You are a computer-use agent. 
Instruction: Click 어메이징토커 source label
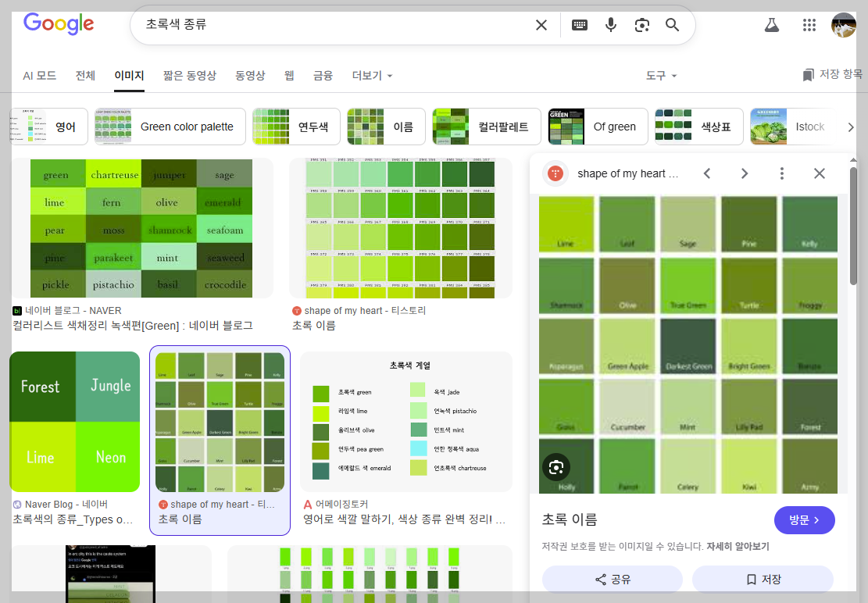tap(341, 505)
